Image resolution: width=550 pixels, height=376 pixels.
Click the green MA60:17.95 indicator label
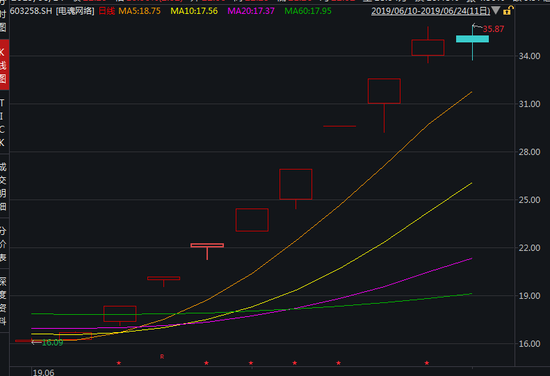point(308,11)
